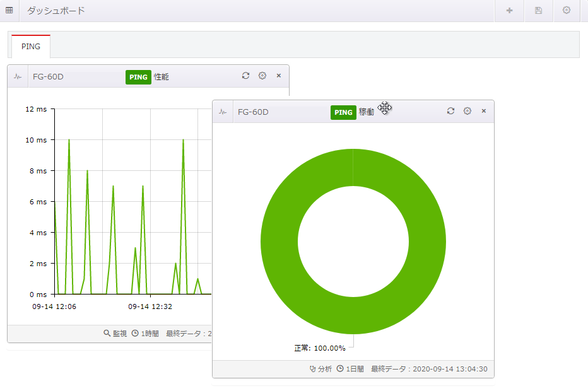Click the 09-14 12:06 axis label
Viewport: 588px width, 391px height.
(x=54, y=306)
